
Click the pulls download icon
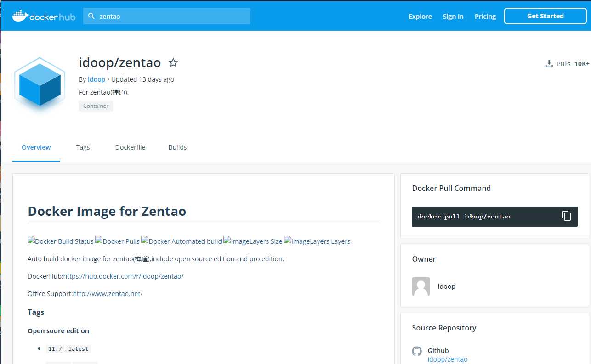point(549,64)
